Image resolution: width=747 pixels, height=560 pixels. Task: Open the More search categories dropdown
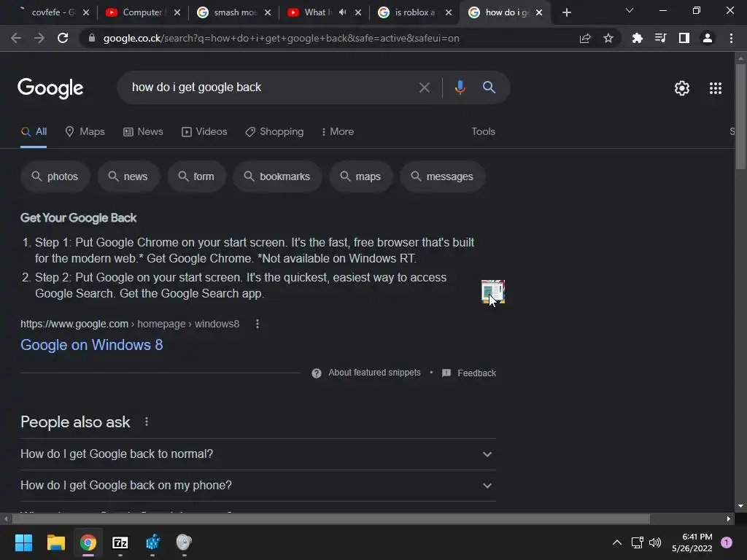pyautogui.click(x=337, y=131)
